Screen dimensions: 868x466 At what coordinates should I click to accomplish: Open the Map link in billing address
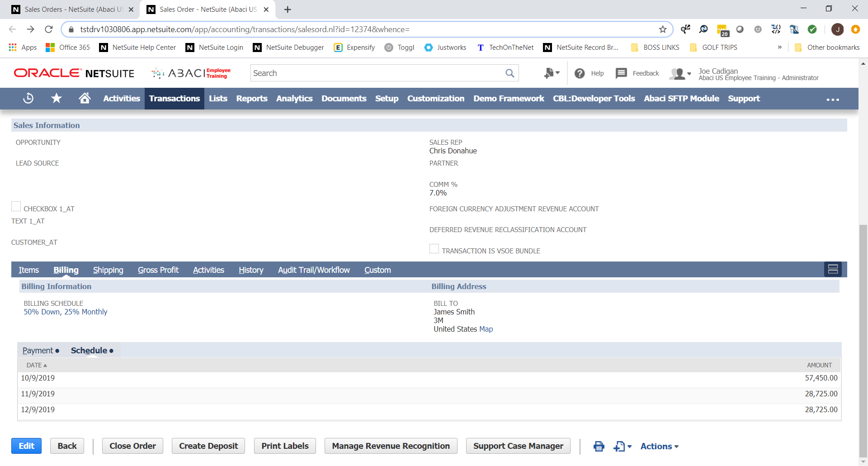(x=486, y=329)
